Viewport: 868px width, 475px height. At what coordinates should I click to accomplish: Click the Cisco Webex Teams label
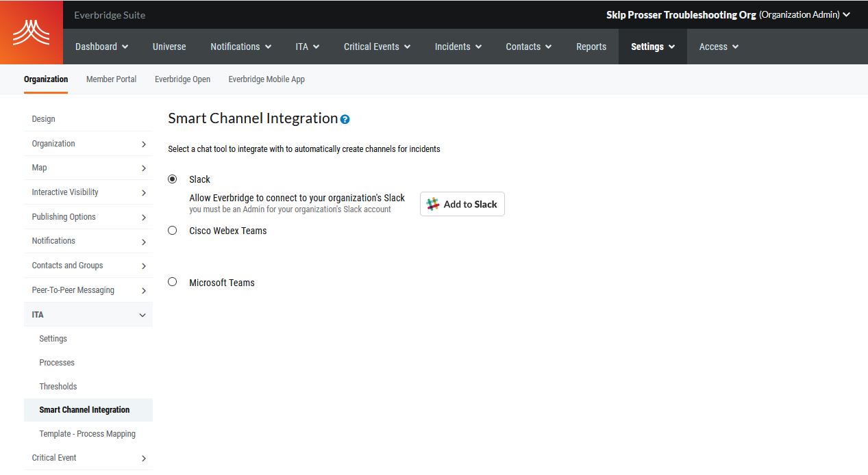(228, 231)
